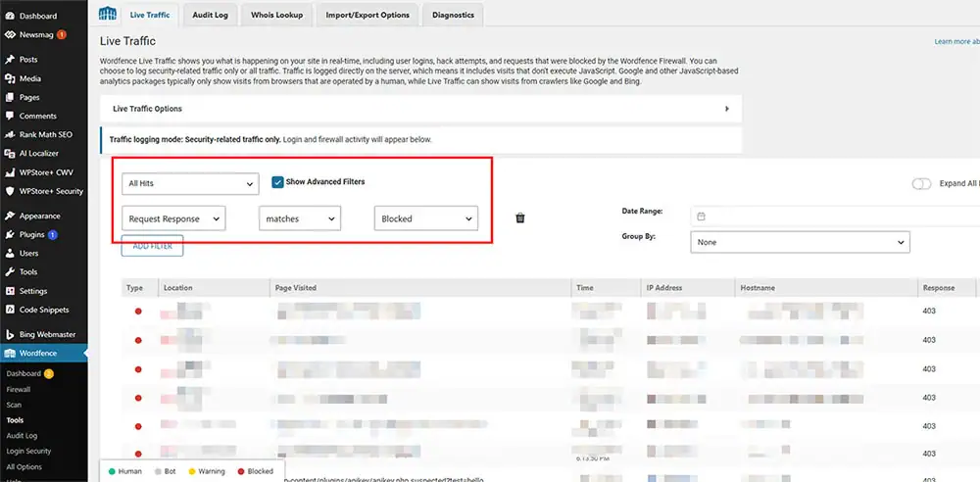
Task: Open the Plugins plug icon
Action: 10,234
